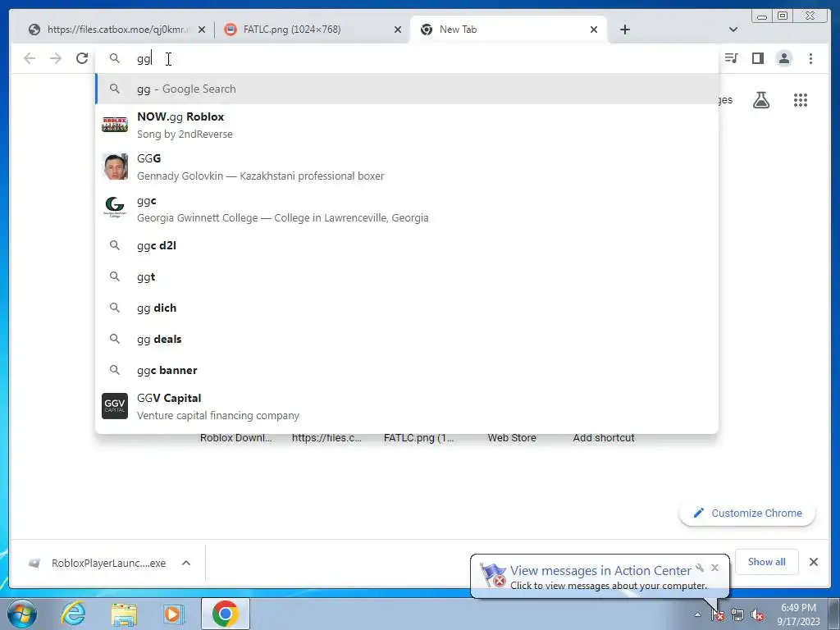The height and width of the screenshot is (630, 840).
Task: Open the taskbar clock showing 6:49 PM
Action: (798, 614)
